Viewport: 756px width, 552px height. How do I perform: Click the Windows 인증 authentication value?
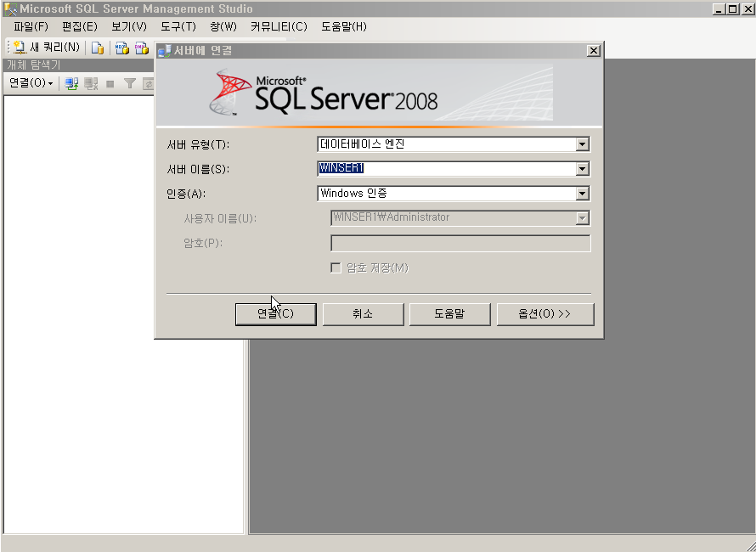pos(353,193)
